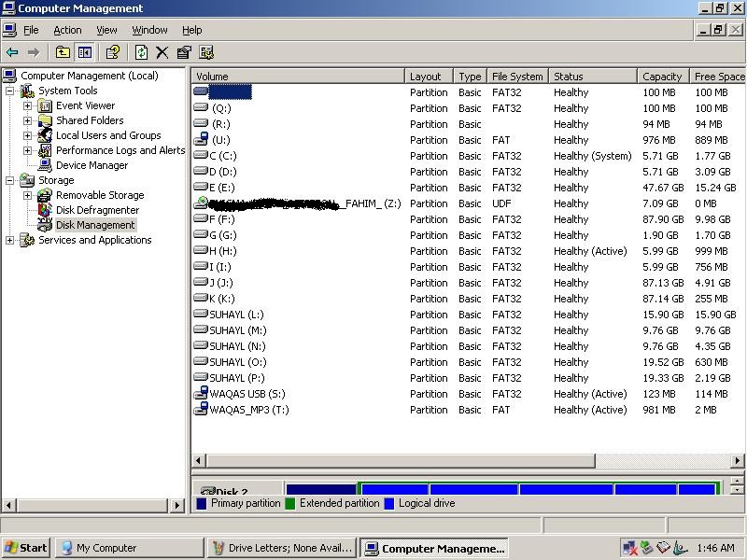Click the Device Manager icon
The height and width of the screenshot is (560, 747).
45,165
